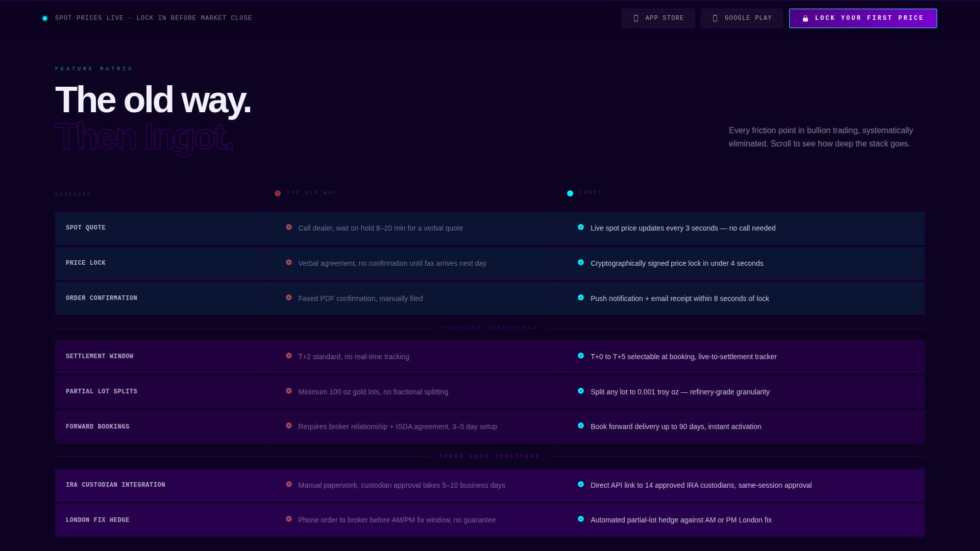
Task: Click 'Phone order to broker before AM/PM fix' text
Action: point(397,520)
